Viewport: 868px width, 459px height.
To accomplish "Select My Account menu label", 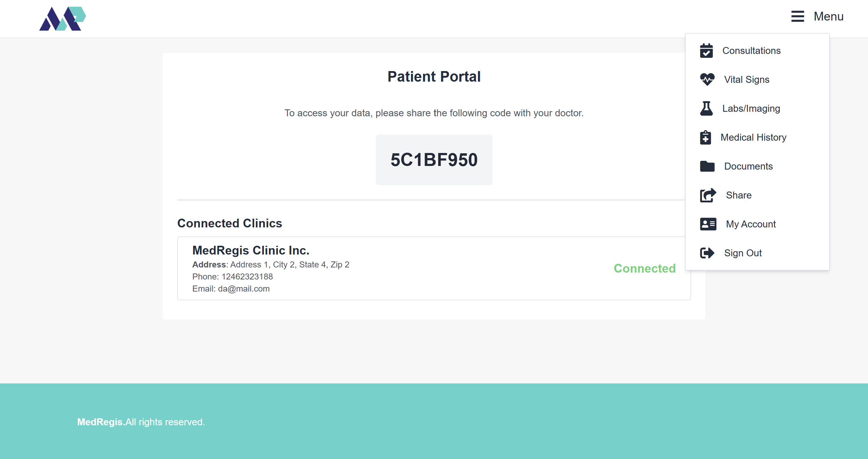I will click(x=750, y=224).
